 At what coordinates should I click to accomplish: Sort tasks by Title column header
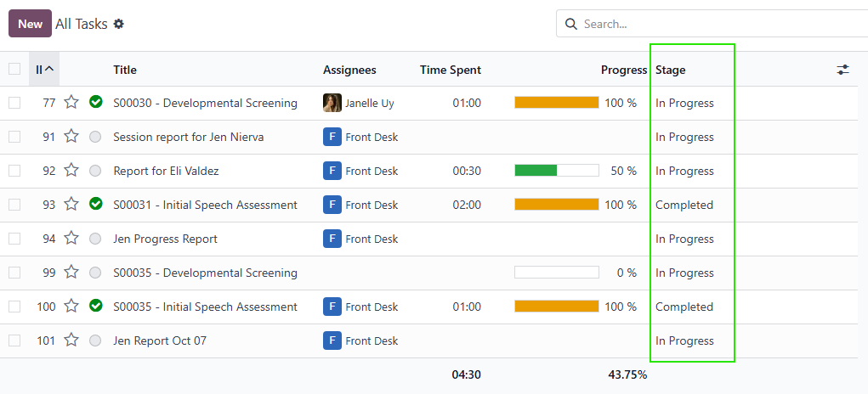[125, 70]
